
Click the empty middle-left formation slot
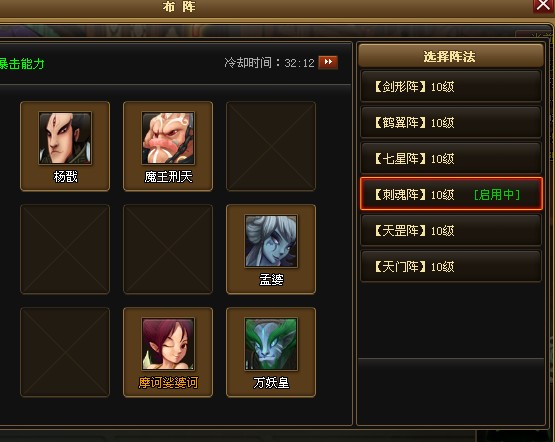(65, 249)
